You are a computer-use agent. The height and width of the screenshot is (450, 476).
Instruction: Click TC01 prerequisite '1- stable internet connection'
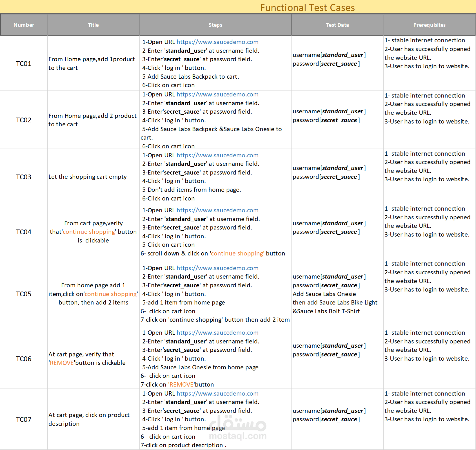point(425,40)
